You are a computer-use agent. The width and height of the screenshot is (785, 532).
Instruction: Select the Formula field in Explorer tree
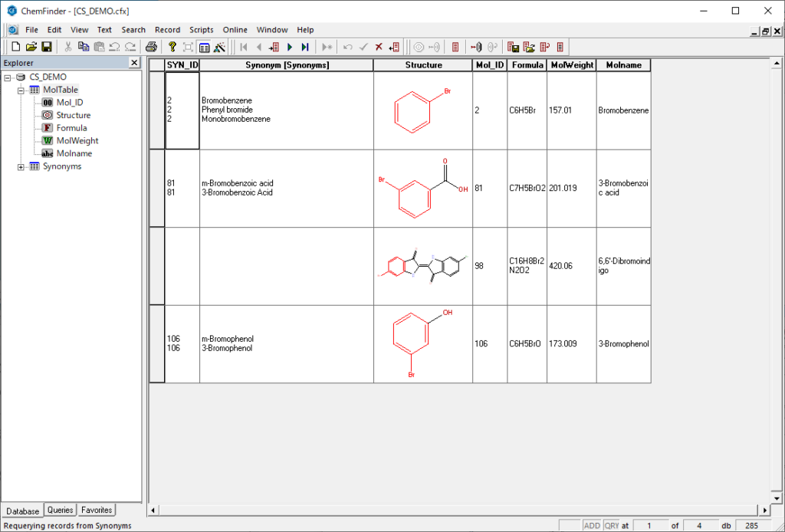[71, 128]
